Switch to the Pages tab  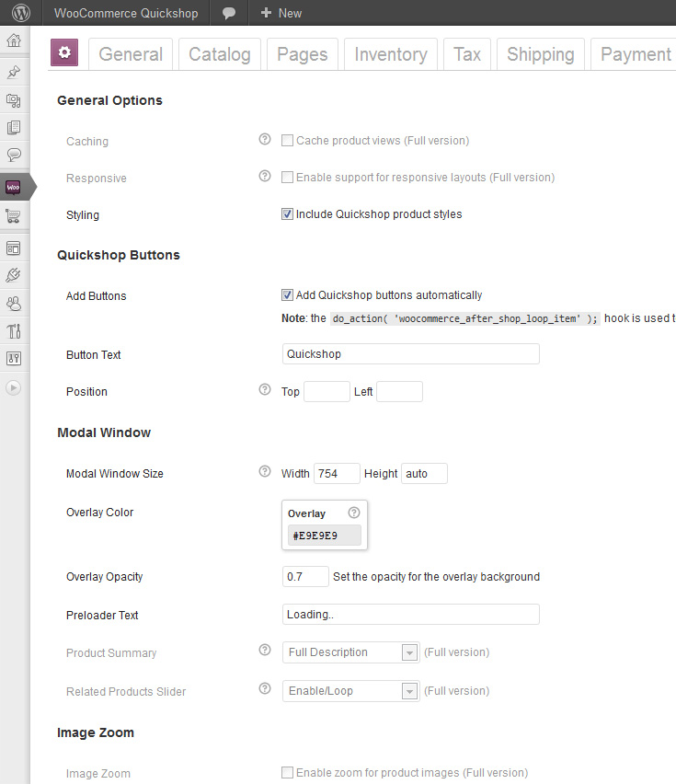click(303, 54)
